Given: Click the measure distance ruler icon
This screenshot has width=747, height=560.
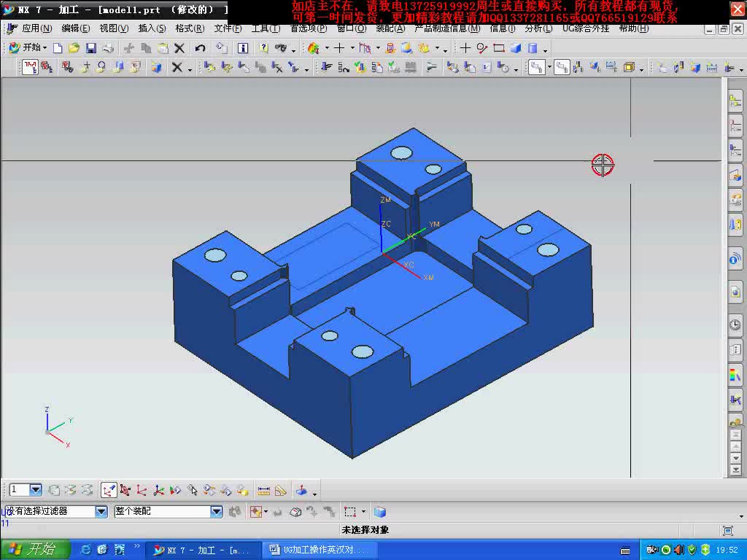Looking at the screenshot, I should [x=263, y=490].
